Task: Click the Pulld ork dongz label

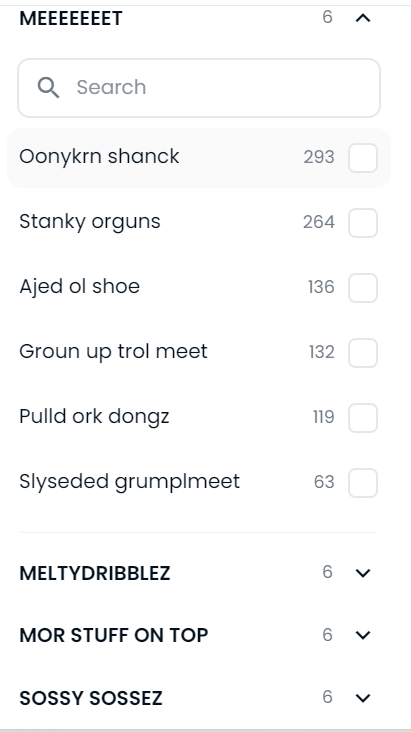Action: [x=94, y=416]
